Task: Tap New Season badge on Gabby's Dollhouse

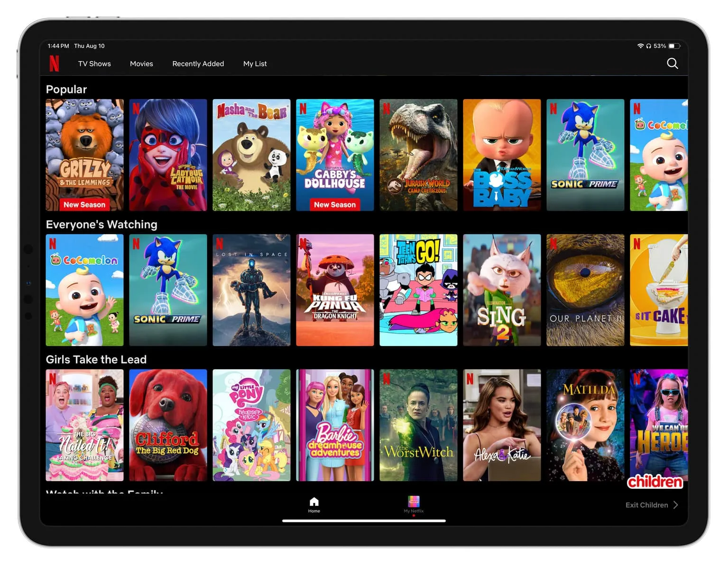Action: (335, 205)
